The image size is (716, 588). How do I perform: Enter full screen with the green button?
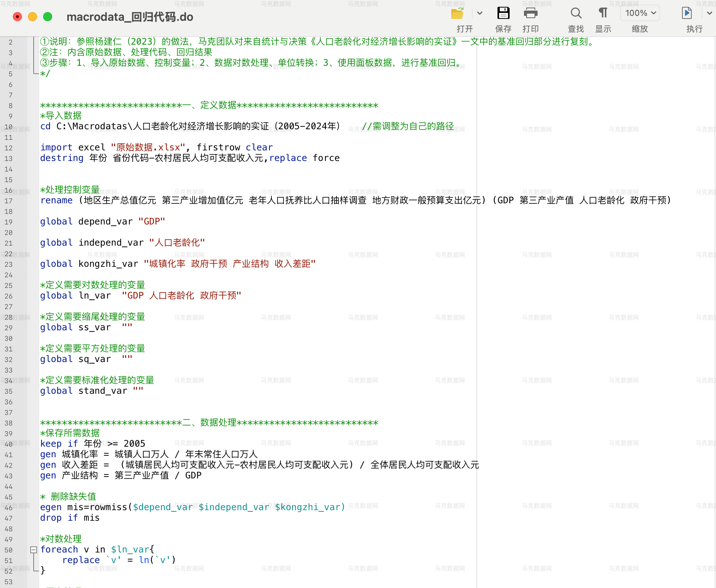pyautogui.click(x=48, y=17)
